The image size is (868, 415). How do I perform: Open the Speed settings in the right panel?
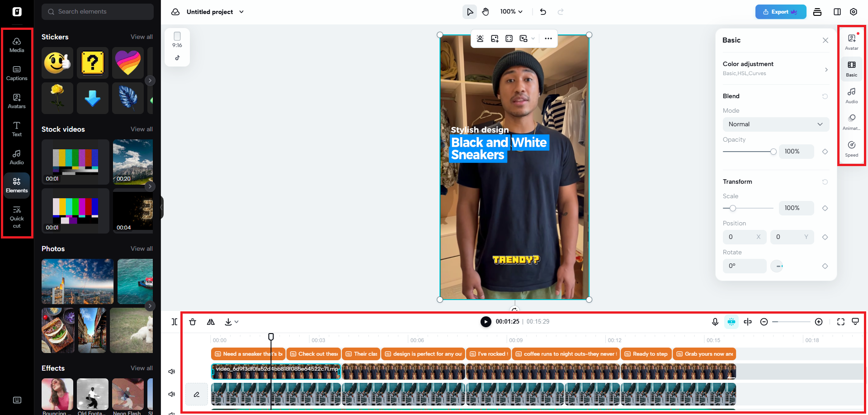[x=851, y=148]
